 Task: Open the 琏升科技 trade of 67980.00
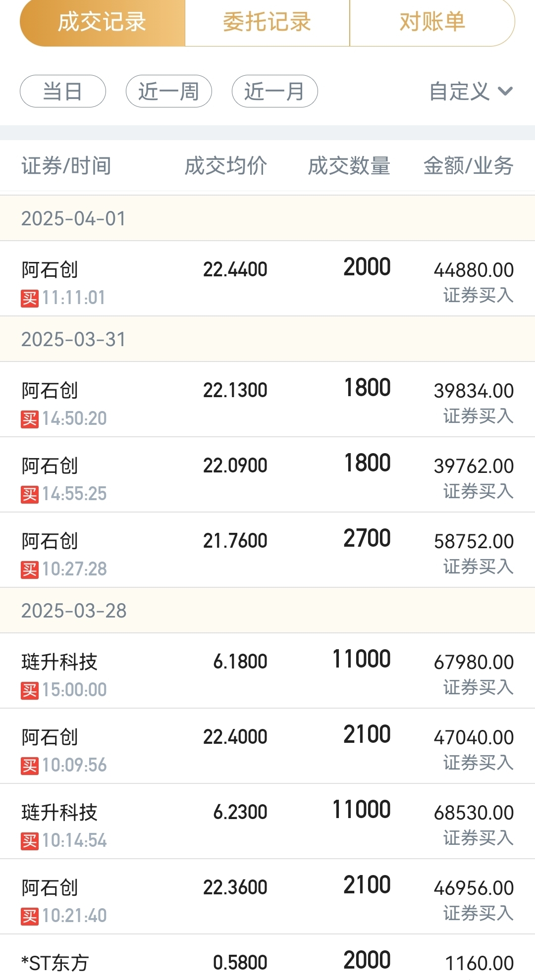pyautogui.click(x=267, y=671)
